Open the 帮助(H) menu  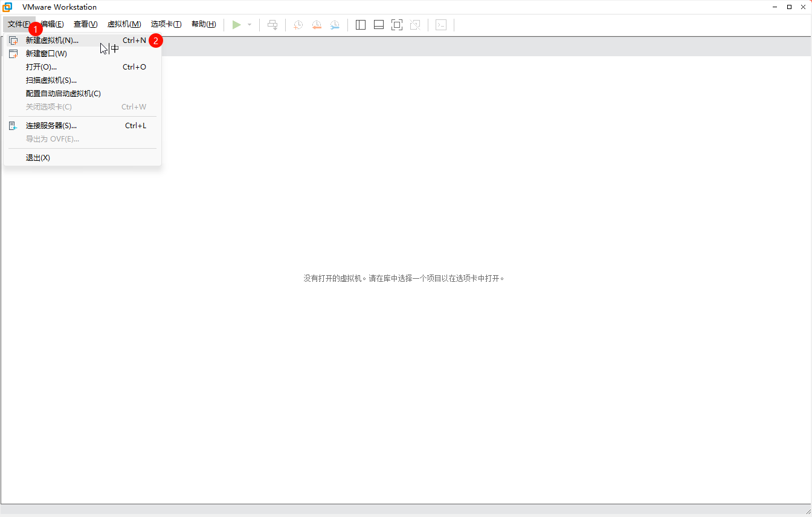204,24
